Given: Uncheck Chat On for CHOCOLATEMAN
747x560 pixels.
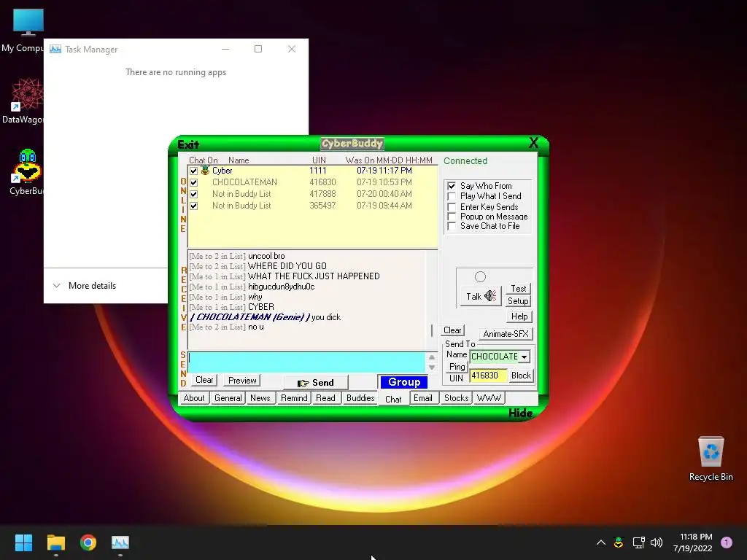Looking at the screenshot, I should coord(194,182).
